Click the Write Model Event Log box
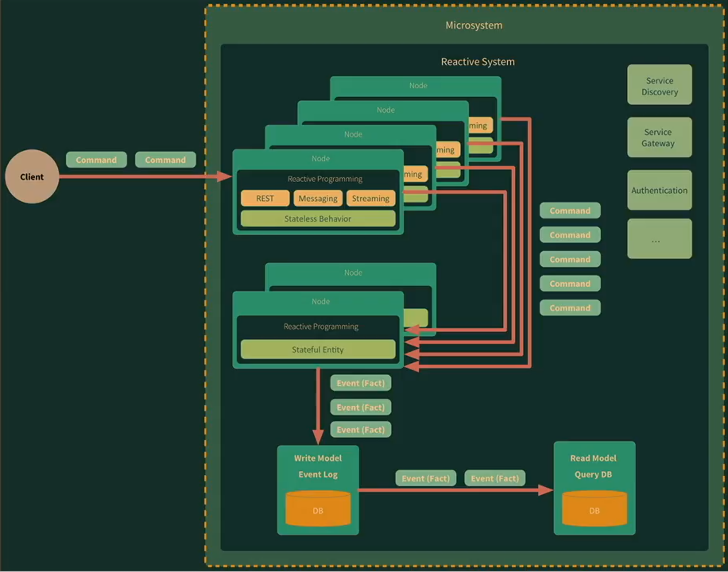Viewport: 728px width, 572px height. pos(318,466)
